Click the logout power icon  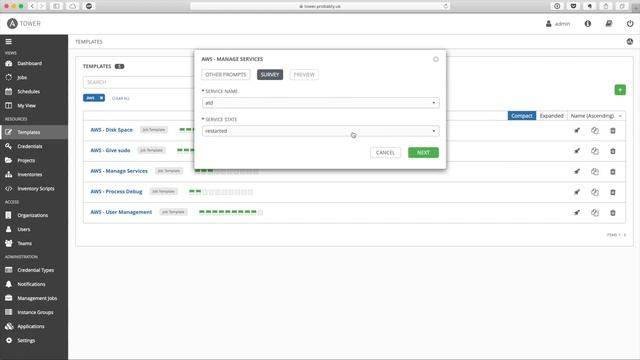(630, 24)
